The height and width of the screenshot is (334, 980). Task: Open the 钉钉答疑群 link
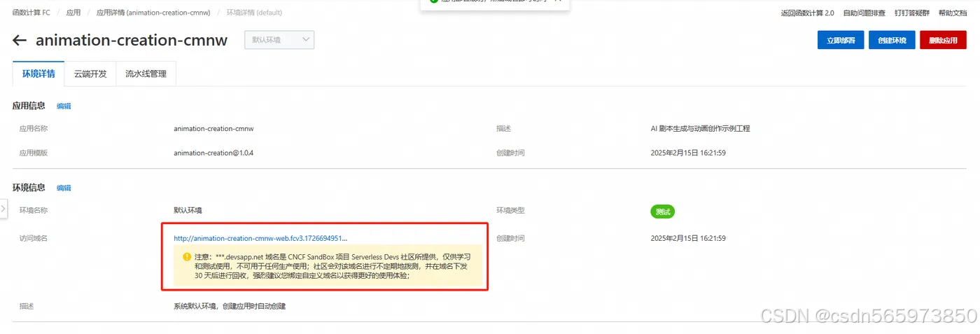coord(911,13)
